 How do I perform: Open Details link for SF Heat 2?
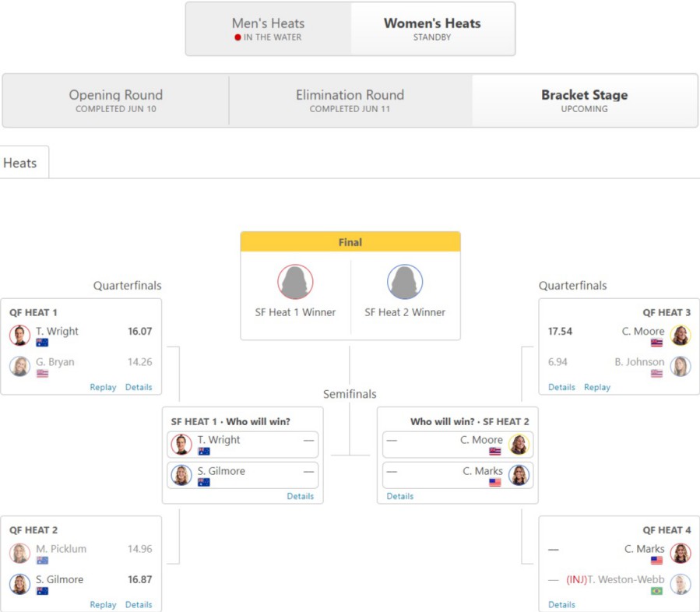point(399,496)
